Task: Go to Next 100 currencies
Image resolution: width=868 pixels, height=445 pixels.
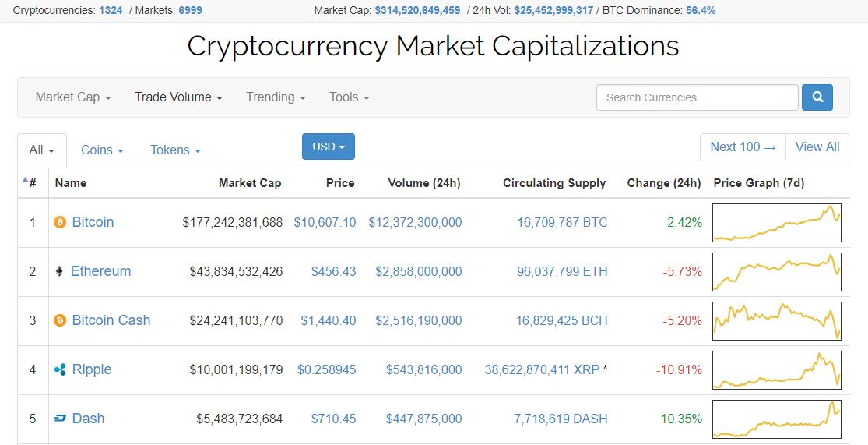Action: [x=743, y=147]
